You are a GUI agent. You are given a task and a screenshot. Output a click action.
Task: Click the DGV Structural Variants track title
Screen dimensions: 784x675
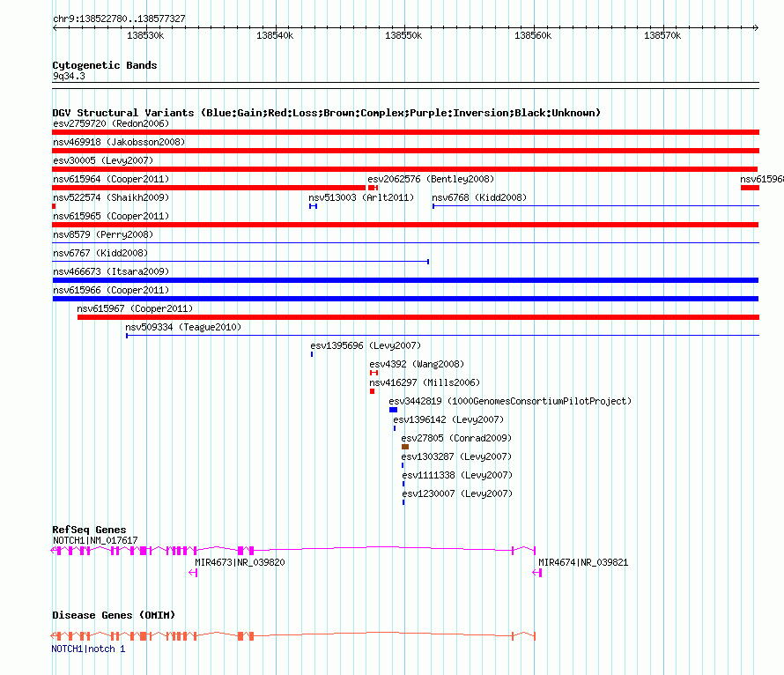326,113
